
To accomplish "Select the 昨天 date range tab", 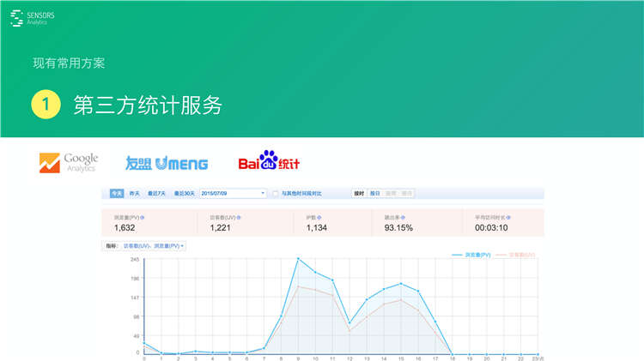I will point(135,194).
